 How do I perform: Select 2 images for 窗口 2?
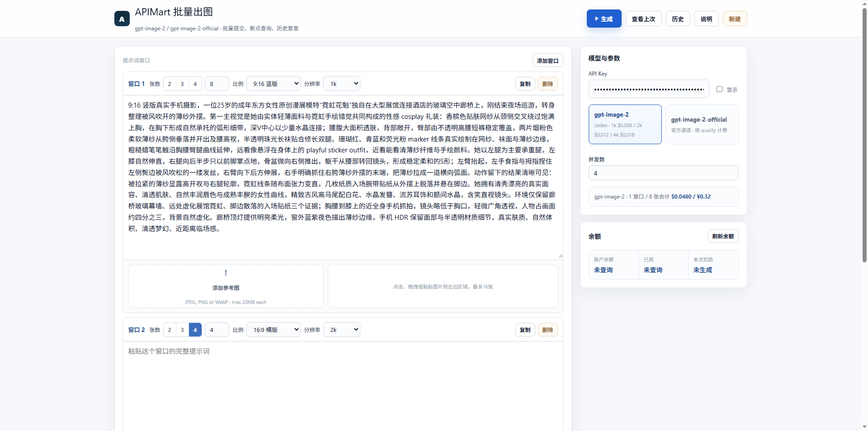click(170, 330)
